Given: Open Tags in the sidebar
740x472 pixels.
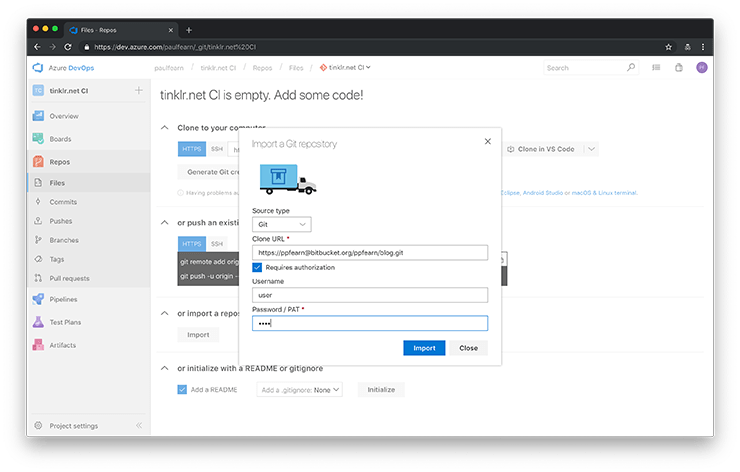Looking at the screenshot, I should pos(57,259).
